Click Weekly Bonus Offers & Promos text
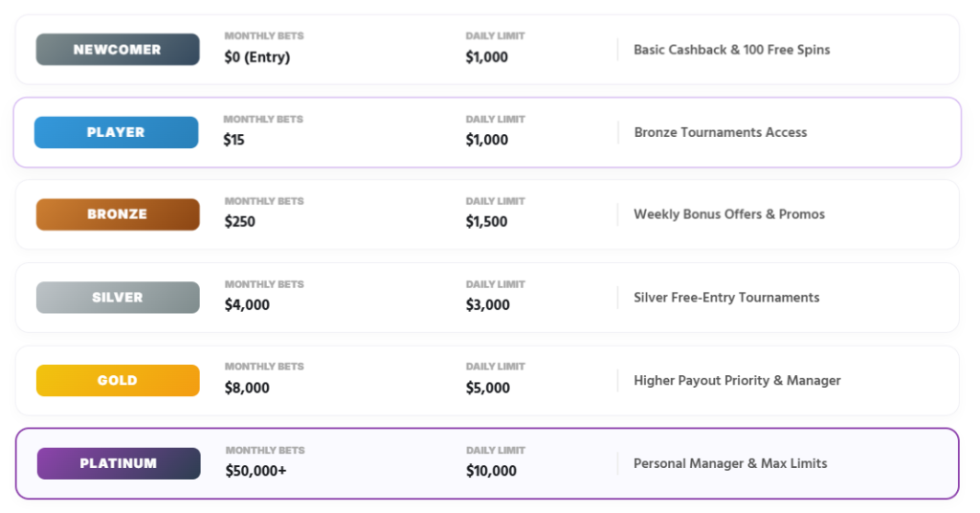The width and height of the screenshot is (980, 513). pyautogui.click(x=728, y=214)
